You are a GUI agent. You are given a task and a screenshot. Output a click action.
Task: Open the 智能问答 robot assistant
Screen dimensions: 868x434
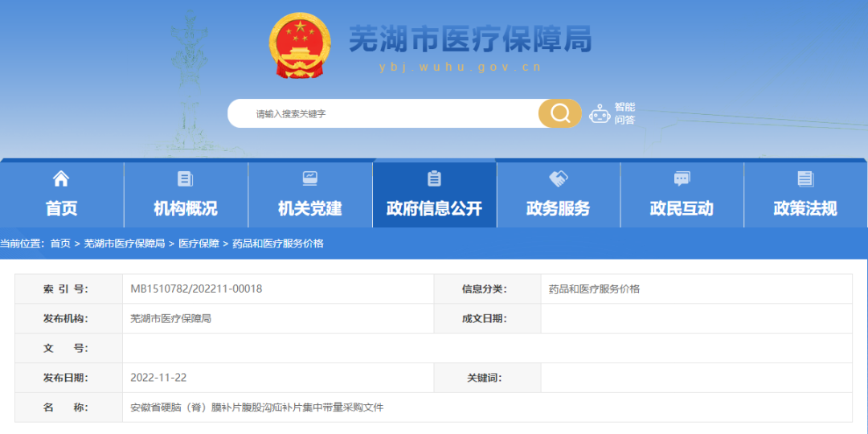[x=600, y=113]
